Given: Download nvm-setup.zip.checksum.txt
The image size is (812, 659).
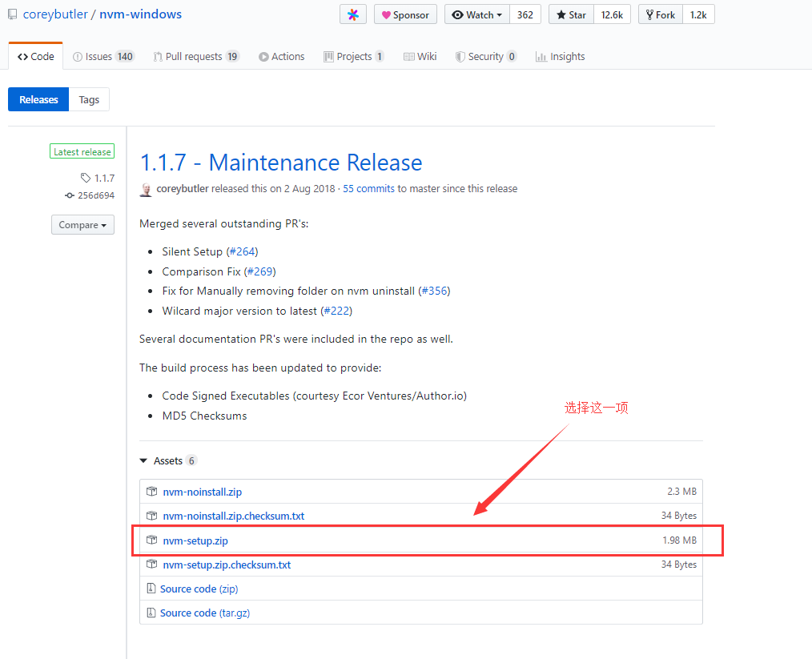Looking at the screenshot, I should (227, 565).
